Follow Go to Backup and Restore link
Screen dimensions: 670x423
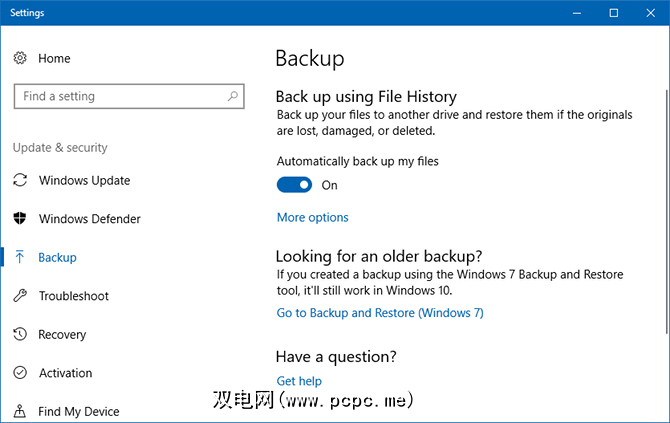pos(379,313)
